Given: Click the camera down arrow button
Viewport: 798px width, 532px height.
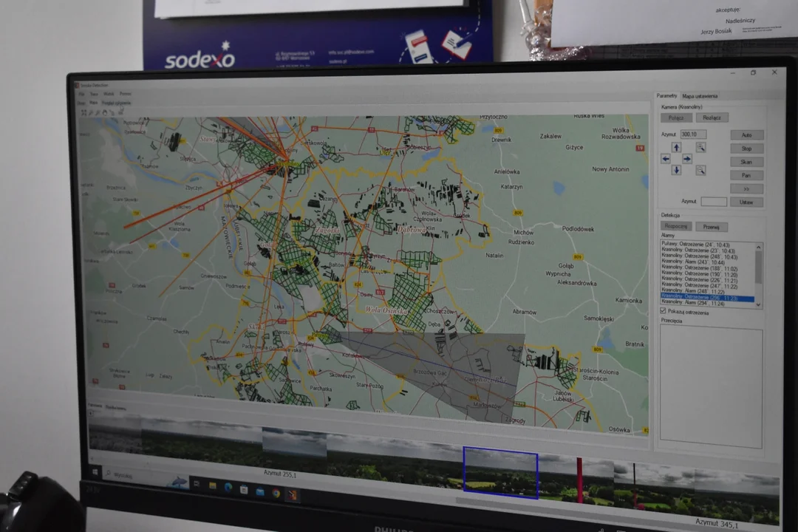Looking at the screenshot, I should pos(676,170).
